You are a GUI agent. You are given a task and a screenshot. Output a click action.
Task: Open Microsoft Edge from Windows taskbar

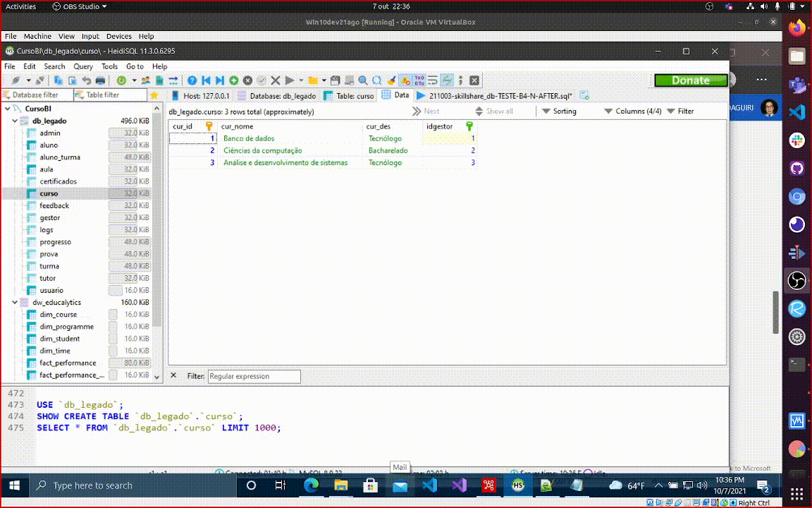[x=311, y=485]
